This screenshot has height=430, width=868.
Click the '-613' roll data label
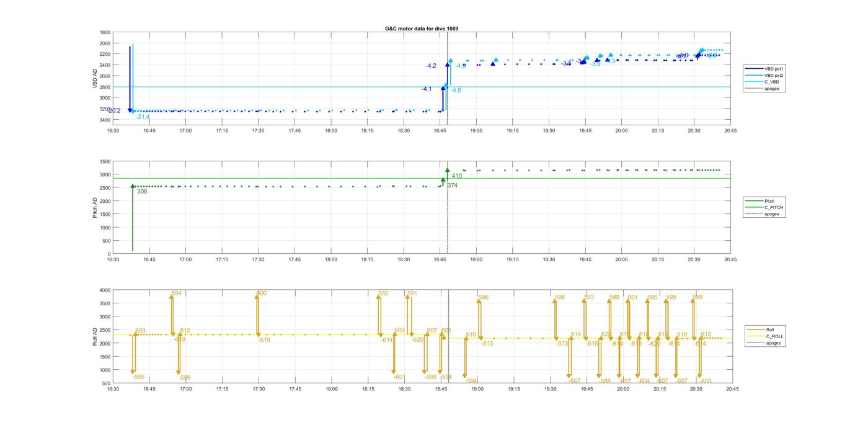coord(562,344)
